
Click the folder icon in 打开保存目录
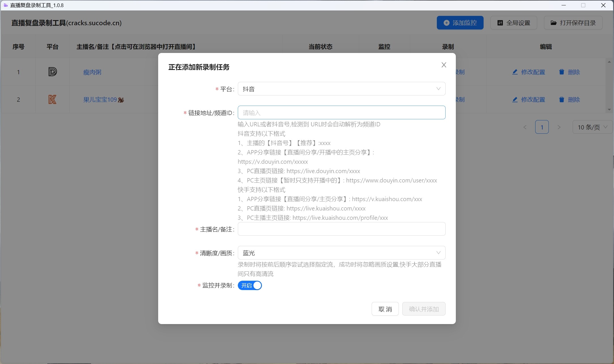(554, 23)
